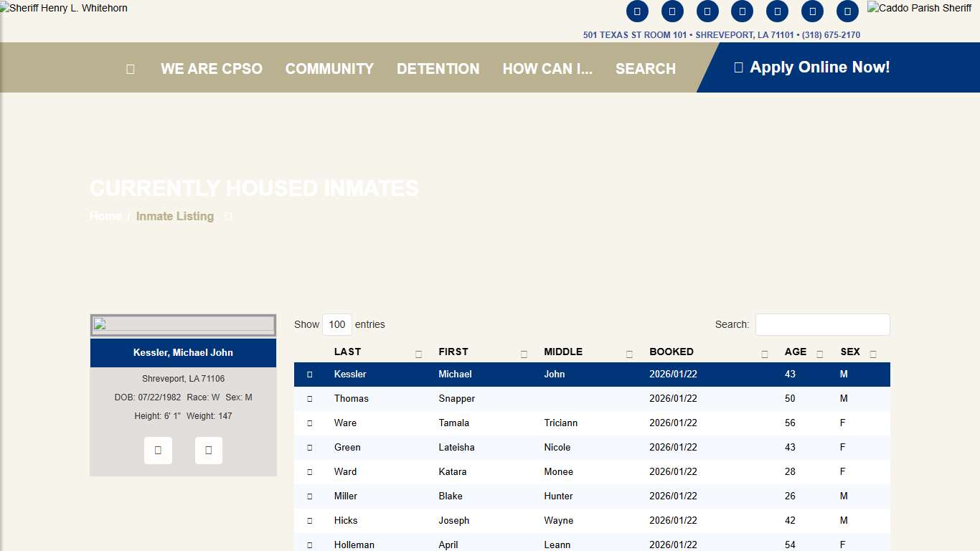The width and height of the screenshot is (980, 551).
Task: Open the WE ARE CPSO menu
Action: [212, 68]
